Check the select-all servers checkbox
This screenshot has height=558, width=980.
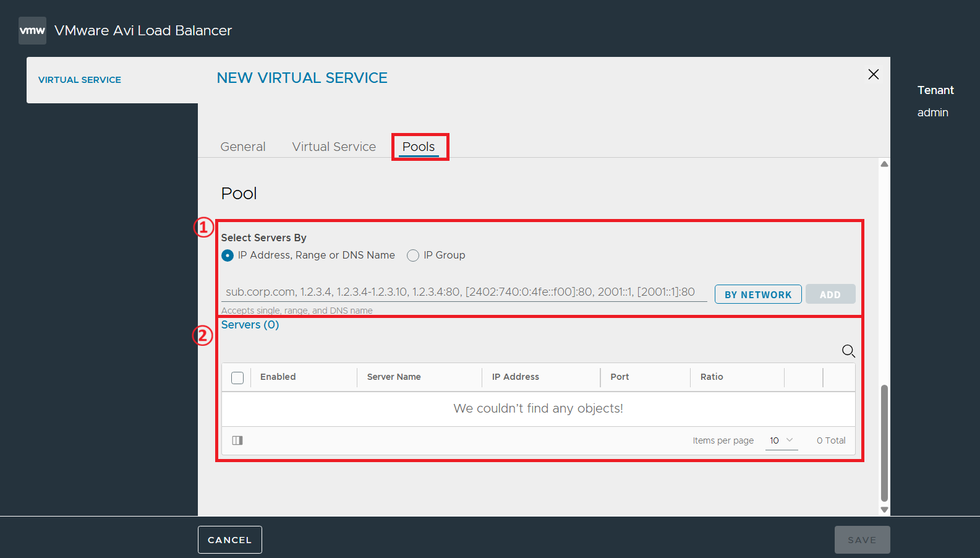(237, 377)
